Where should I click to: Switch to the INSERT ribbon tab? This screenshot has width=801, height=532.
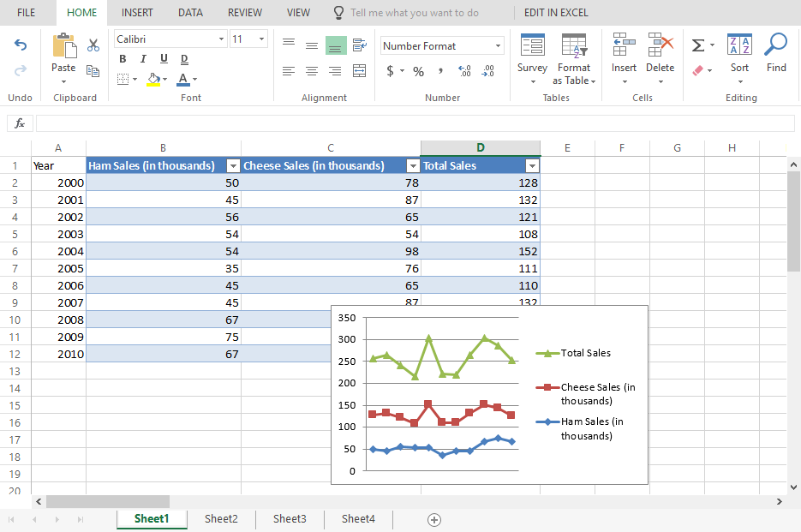pos(137,13)
